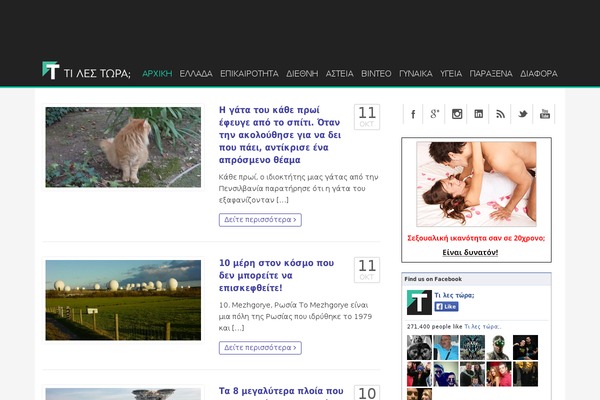Open the Facebook social icon
The image size is (600, 400).
[413, 114]
